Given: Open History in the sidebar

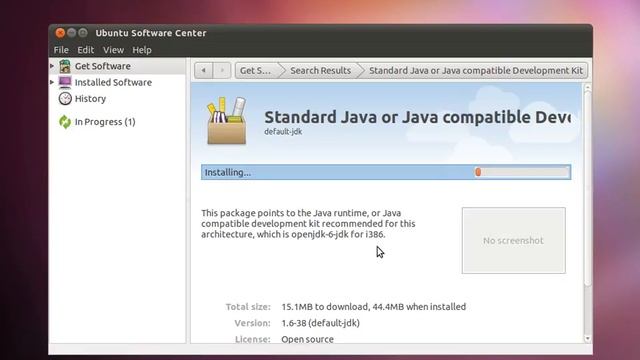Looking at the screenshot, I should [117, 98].
